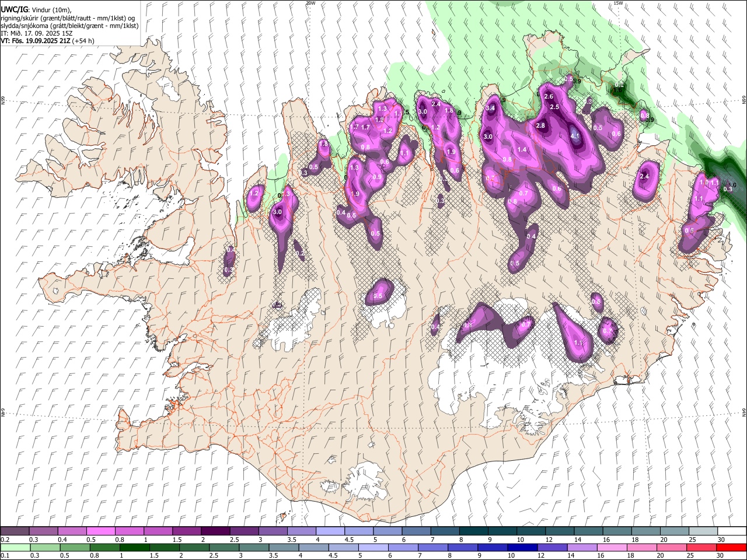The width and height of the screenshot is (747, 560).
Task: Select the violet swatch between 12 and 14 in the lower row
Action: pyautogui.click(x=552, y=547)
